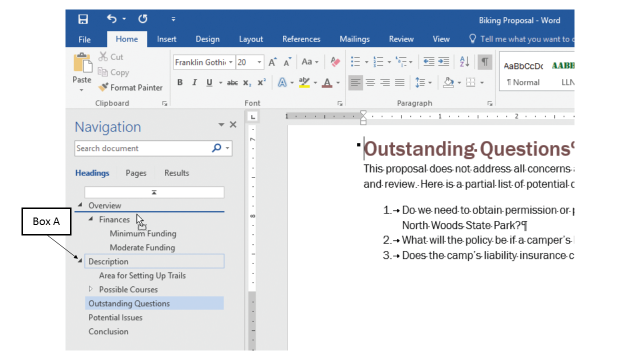This screenshot has width=640, height=360.
Task: Center the text
Action: 370,82
